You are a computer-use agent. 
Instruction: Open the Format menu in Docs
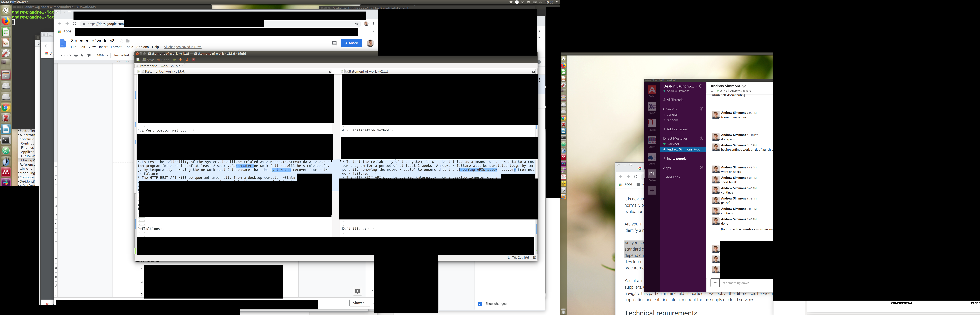coord(116,47)
